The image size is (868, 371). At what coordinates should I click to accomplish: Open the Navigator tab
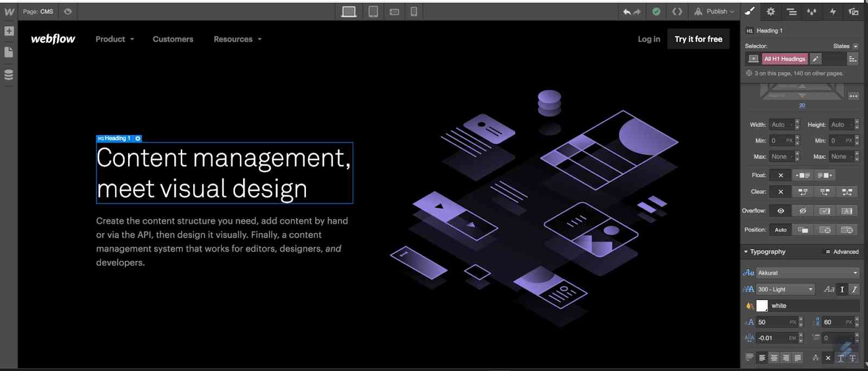(792, 11)
